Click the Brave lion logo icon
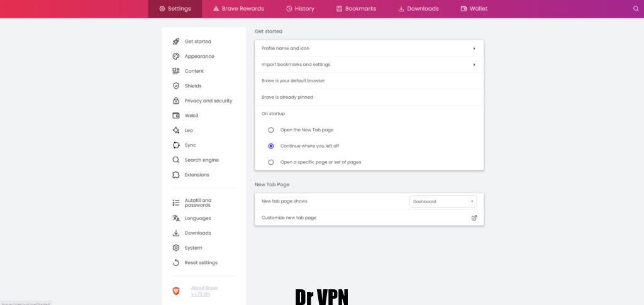 176,291
